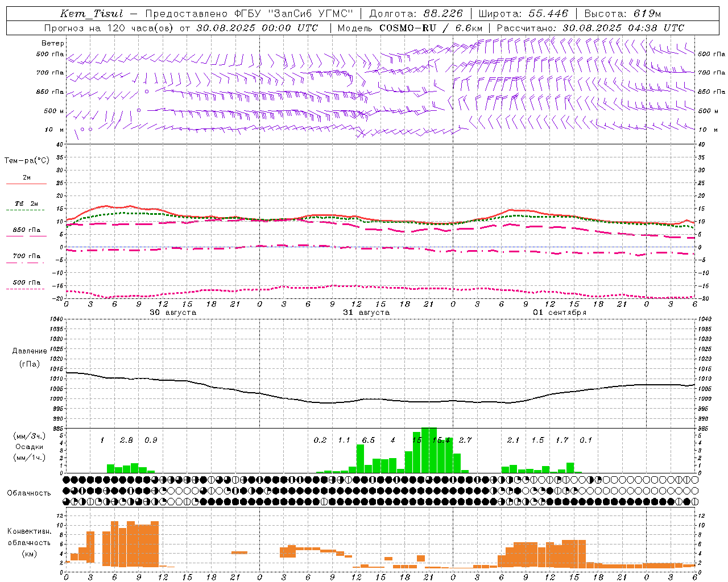Click the 15.4 precipitation total
The height and width of the screenshot is (582, 728).
coord(441,440)
